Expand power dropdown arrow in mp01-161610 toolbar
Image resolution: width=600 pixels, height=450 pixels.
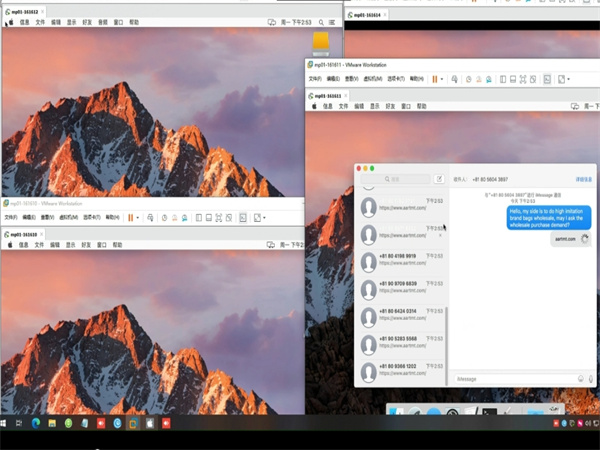click(138, 217)
